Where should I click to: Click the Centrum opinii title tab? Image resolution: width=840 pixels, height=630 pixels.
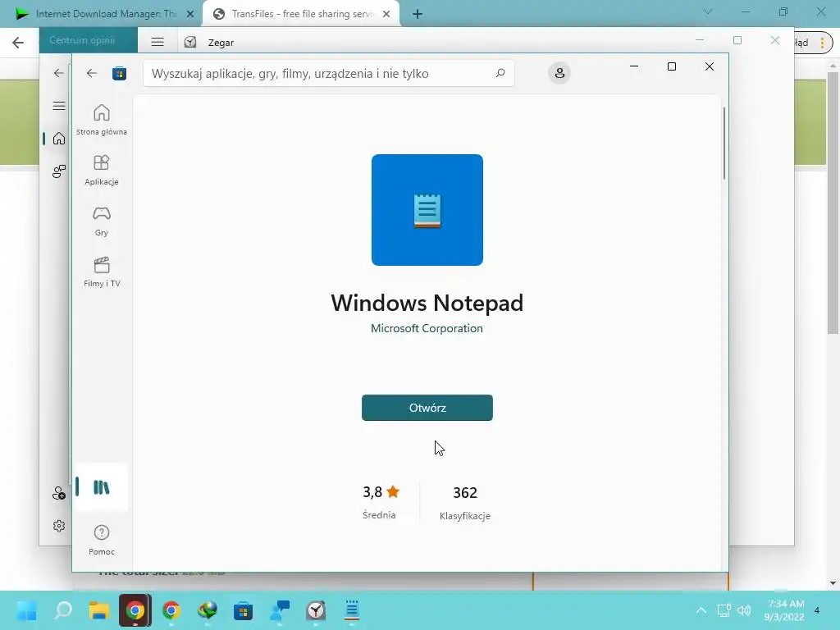tap(88, 40)
